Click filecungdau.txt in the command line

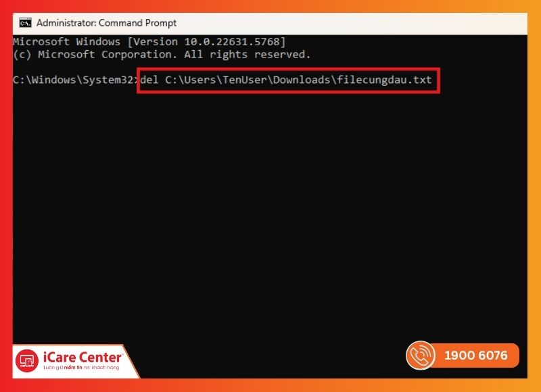point(384,80)
